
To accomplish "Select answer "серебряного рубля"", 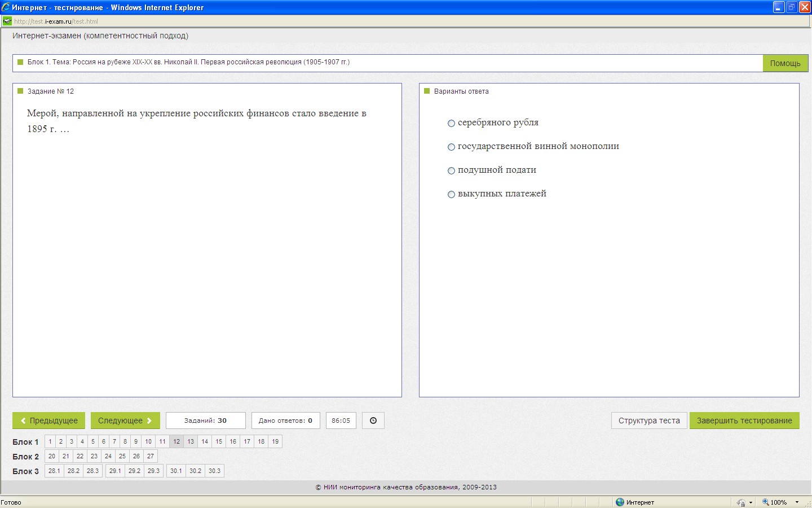I will point(451,123).
